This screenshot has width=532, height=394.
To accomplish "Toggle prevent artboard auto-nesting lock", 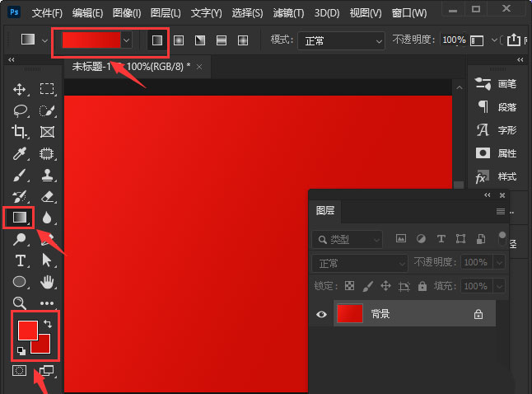I will coord(404,286).
